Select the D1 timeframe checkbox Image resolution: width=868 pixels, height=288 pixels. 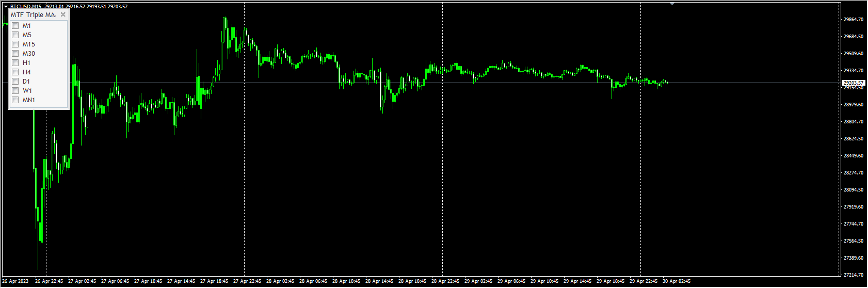15,82
